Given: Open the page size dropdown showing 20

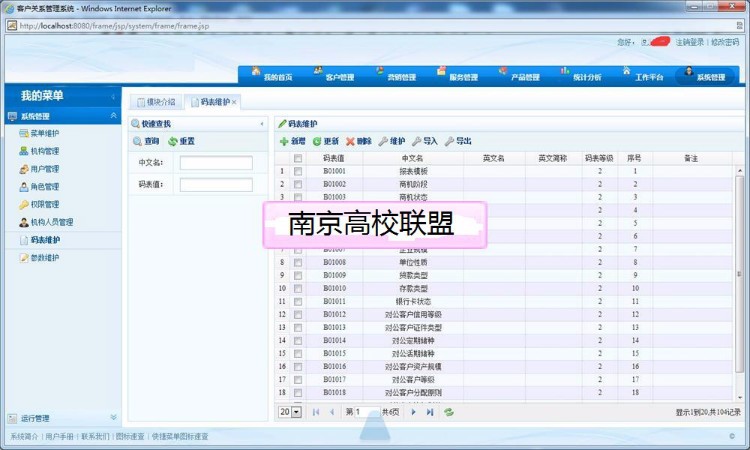Looking at the screenshot, I should (297, 412).
